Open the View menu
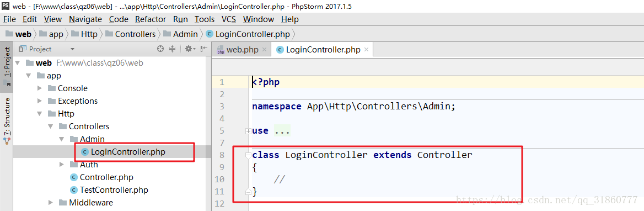The width and height of the screenshot is (644, 211). pyautogui.click(x=52, y=19)
